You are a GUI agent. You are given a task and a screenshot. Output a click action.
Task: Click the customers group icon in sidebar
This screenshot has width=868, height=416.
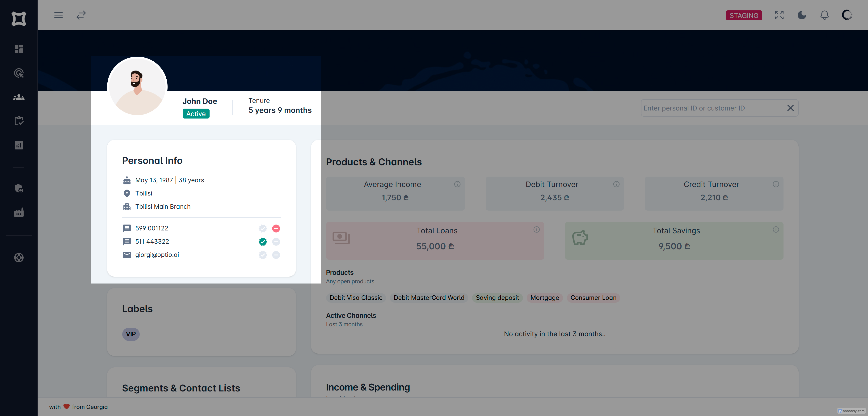[x=19, y=98]
